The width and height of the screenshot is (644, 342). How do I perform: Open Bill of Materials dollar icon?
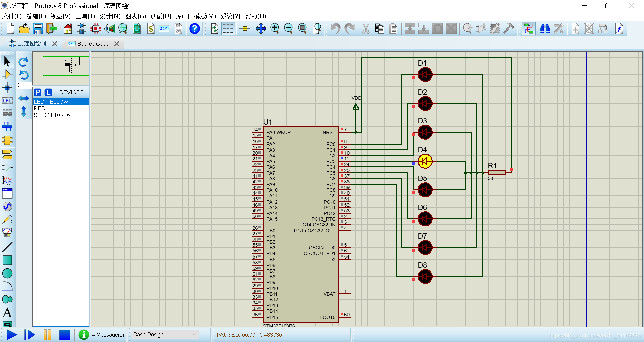pos(151,29)
